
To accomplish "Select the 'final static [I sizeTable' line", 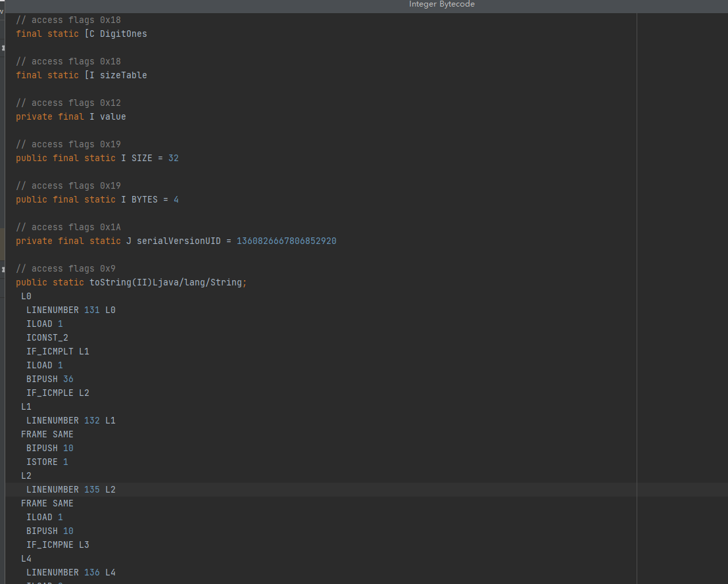I will pyautogui.click(x=82, y=75).
